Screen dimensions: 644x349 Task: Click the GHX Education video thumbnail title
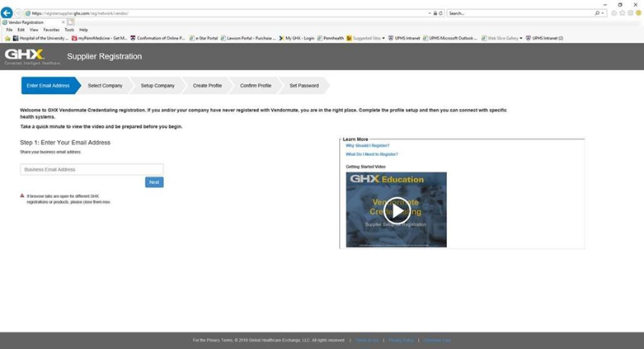[387, 179]
